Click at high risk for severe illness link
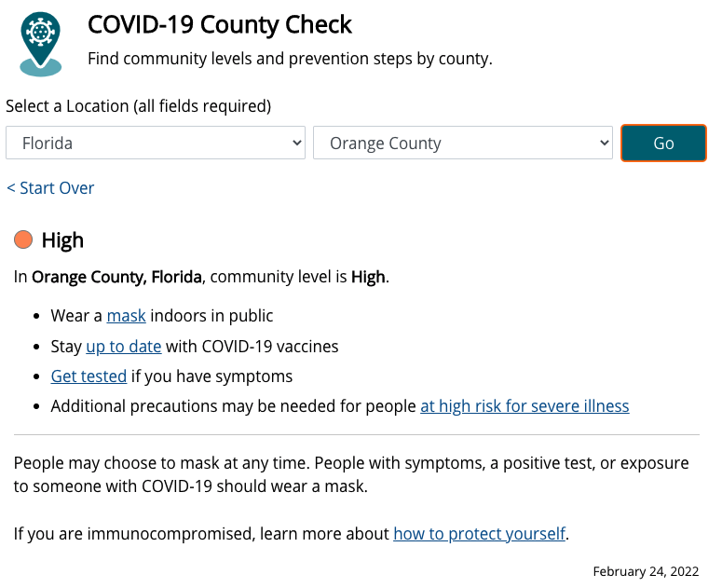This screenshot has width=722, height=588. [x=524, y=406]
